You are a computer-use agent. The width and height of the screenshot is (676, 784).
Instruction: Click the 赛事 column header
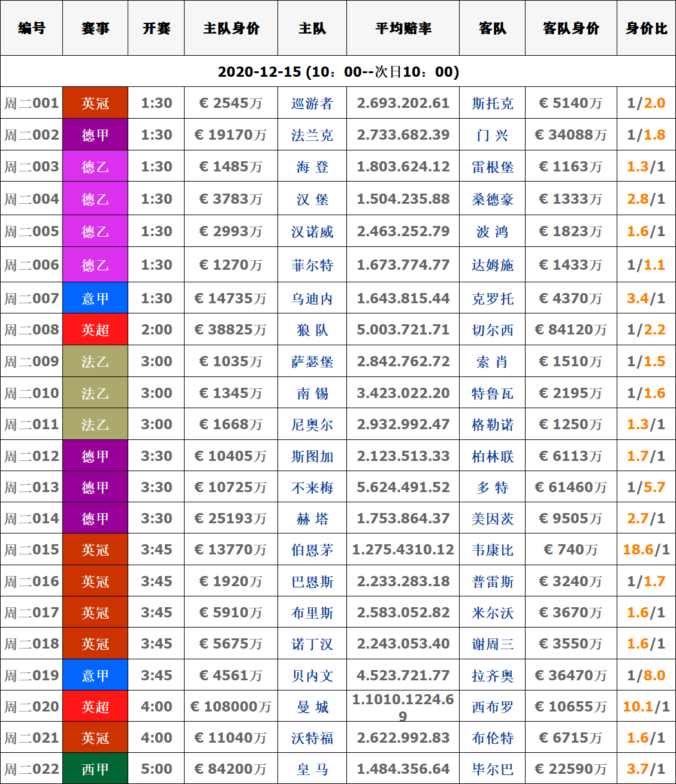[x=95, y=28]
